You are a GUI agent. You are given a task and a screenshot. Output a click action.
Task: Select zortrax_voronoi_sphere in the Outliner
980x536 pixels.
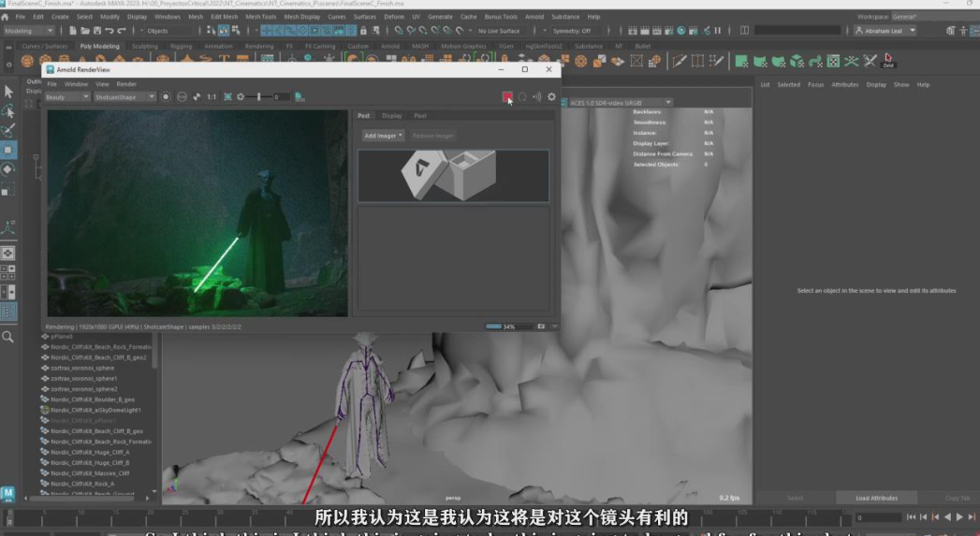(83, 368)
